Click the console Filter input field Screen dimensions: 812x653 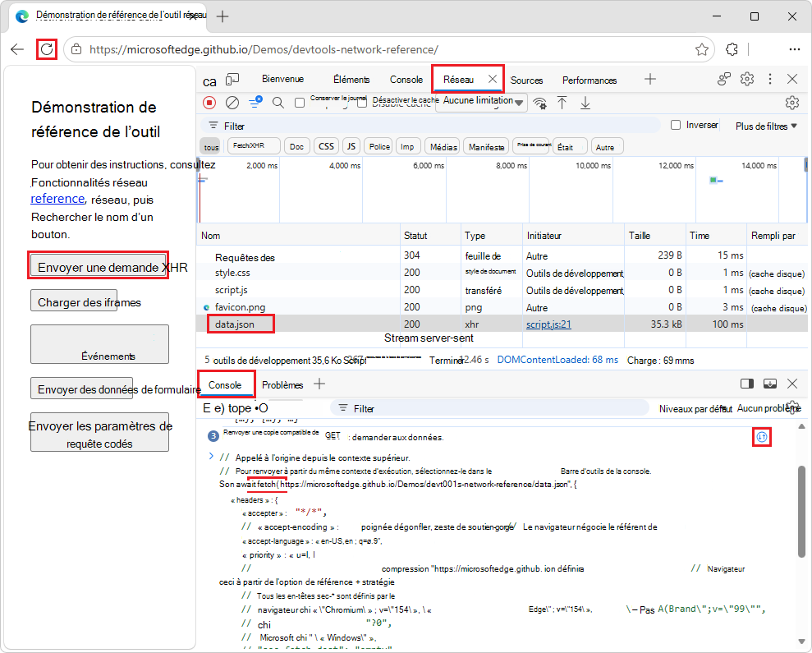coord(489,408)
